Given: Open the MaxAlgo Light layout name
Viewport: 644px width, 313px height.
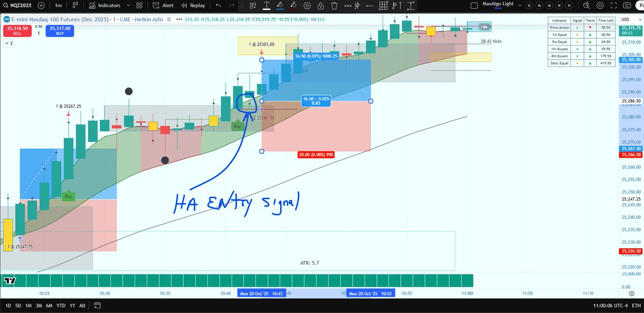Looking at the screenshot, I should coord(499,4).
